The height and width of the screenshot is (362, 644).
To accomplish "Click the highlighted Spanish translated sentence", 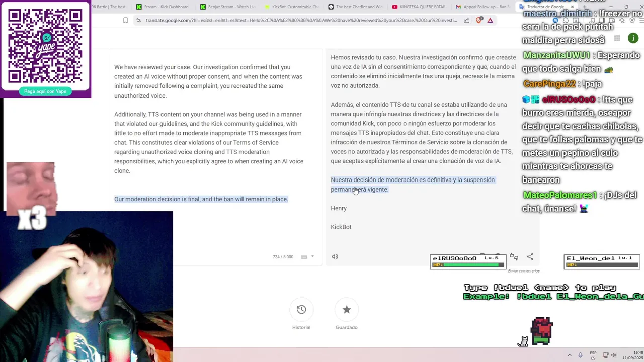I will click(413, 185).
